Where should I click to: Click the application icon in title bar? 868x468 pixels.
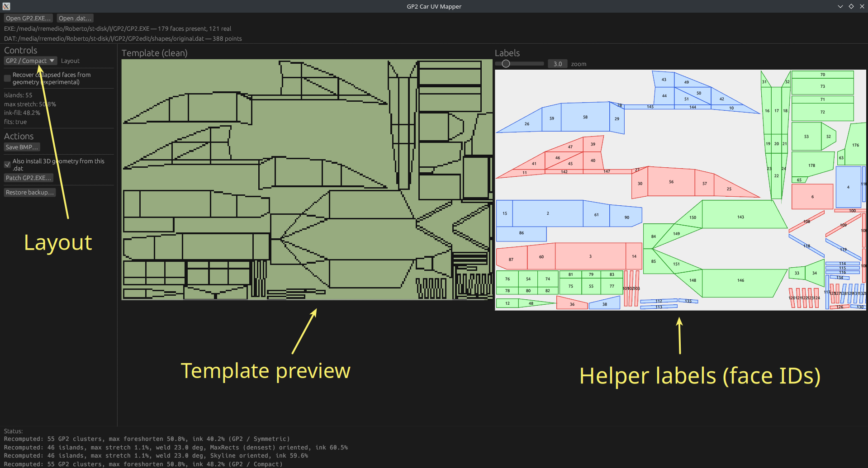click(x=6, y=6)
